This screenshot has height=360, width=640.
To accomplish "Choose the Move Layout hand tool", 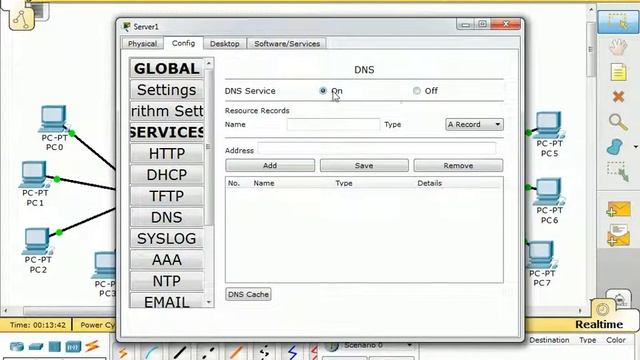I will (618, 48).
